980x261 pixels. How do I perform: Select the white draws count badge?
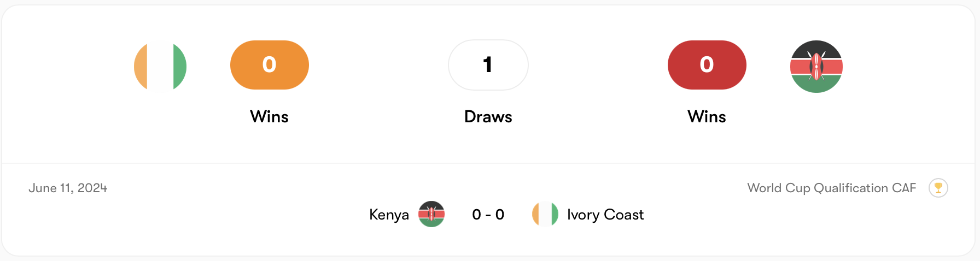488,65
